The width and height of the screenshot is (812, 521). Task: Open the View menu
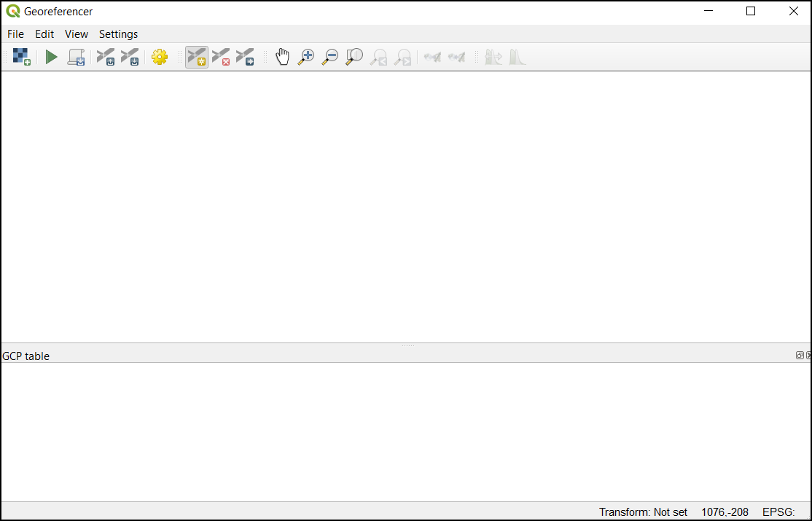coord(76,34)
